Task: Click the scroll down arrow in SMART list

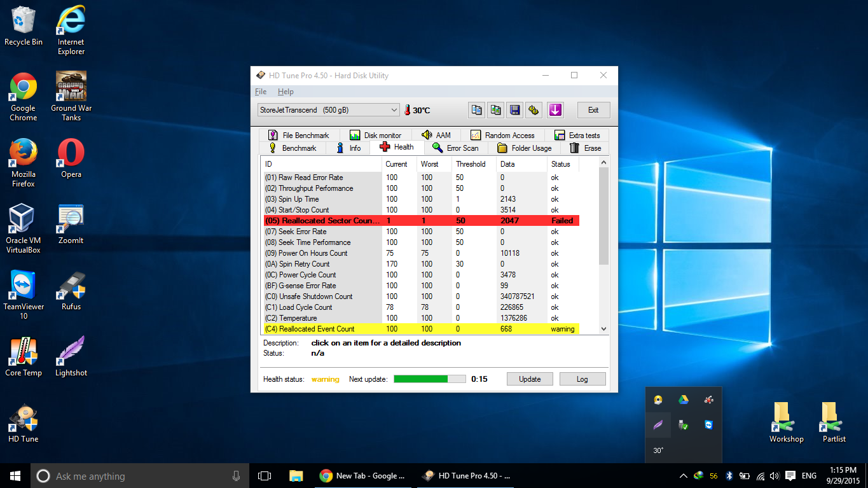Action: click(603, 329)
